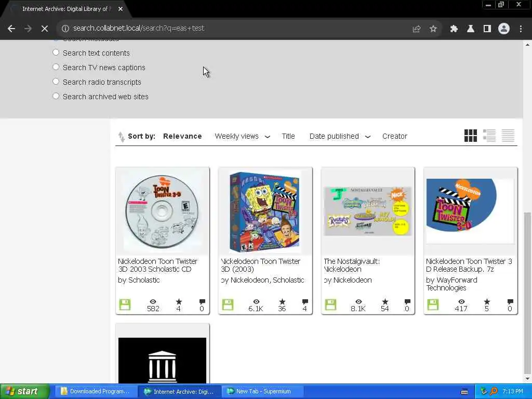Viewport: 532px width, 399px height.
Task: Click views eye icon showing 8.1K
Action: click(358, 301)
